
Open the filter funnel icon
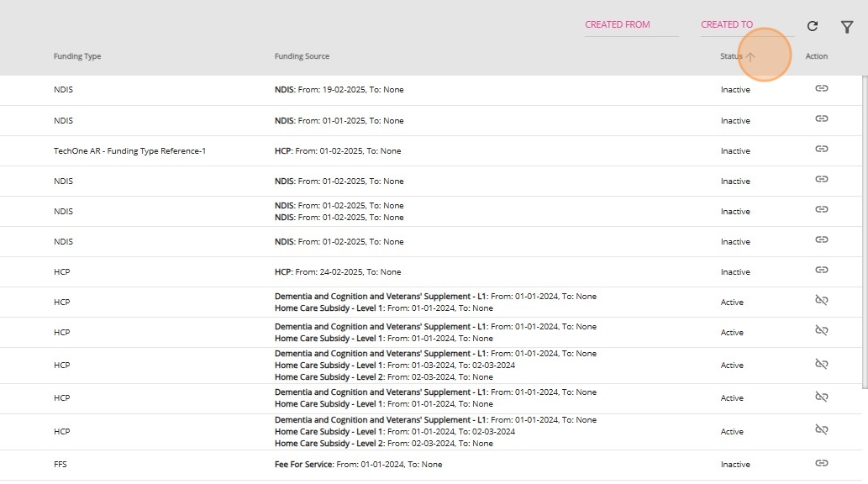pyautogui.click(x=847, y=27)
